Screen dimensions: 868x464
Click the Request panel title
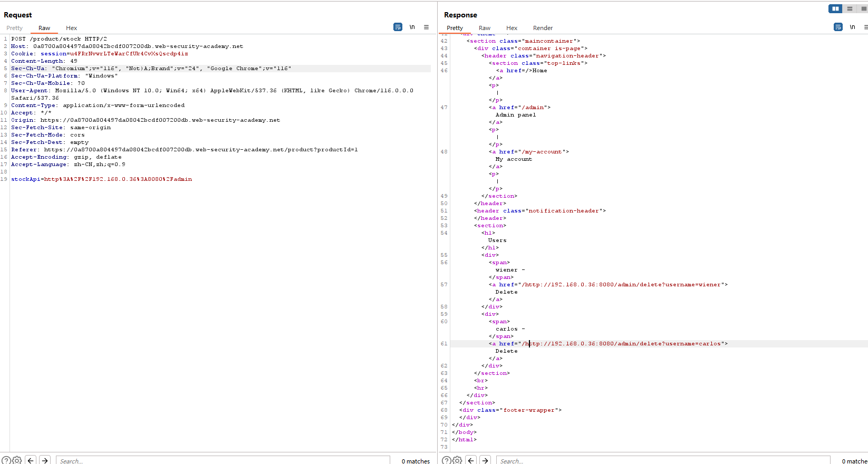[18, 15]
